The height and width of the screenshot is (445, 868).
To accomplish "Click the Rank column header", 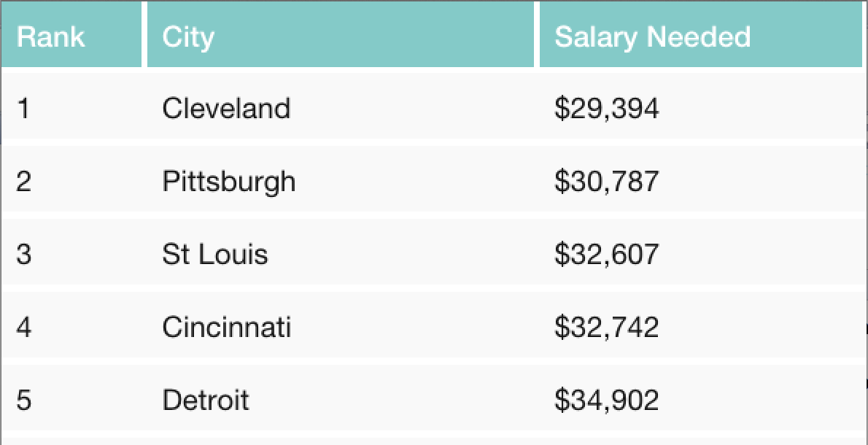I will (x=50, y=36).
